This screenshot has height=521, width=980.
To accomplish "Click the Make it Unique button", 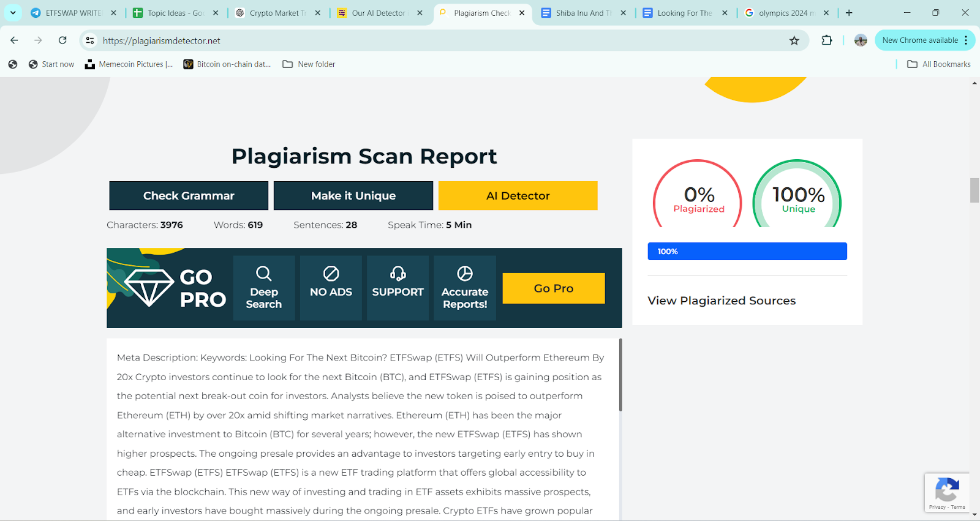I will click(x=353, y=196).
